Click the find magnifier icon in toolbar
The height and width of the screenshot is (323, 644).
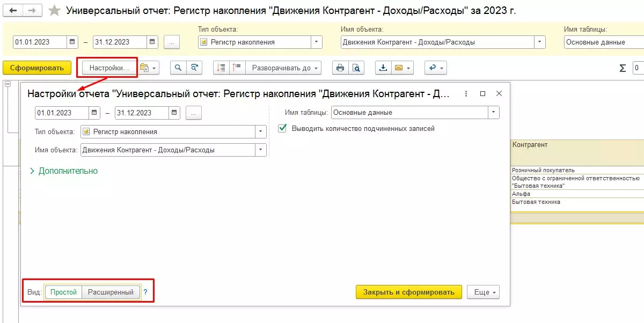178,68
